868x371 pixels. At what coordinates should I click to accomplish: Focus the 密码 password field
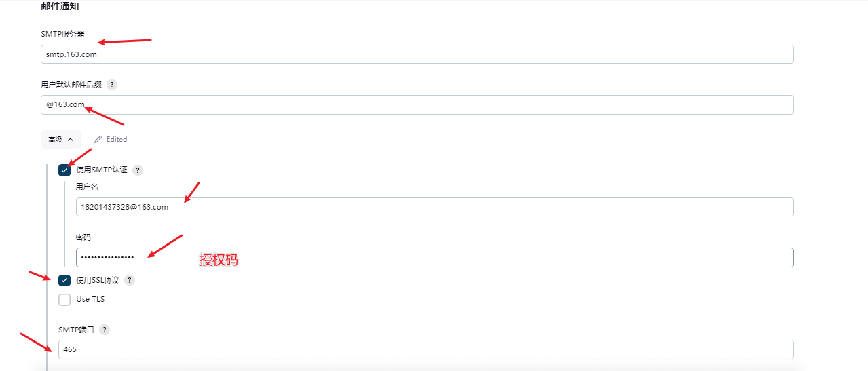[x=435, y=257]
